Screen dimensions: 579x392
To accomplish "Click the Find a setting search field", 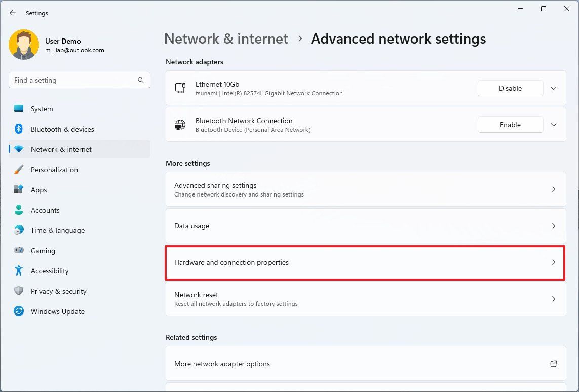I will pos(79,80).
